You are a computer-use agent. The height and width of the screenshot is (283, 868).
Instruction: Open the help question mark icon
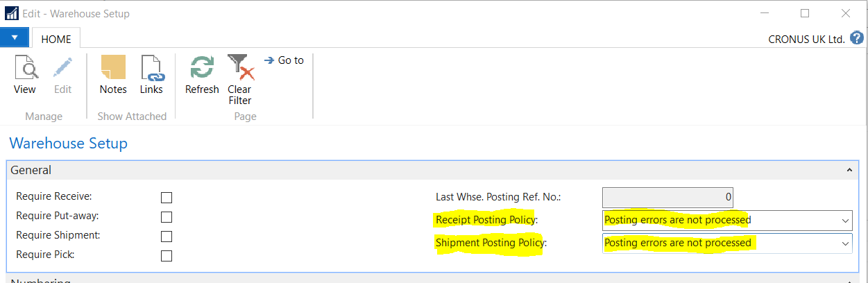[857, 38]
